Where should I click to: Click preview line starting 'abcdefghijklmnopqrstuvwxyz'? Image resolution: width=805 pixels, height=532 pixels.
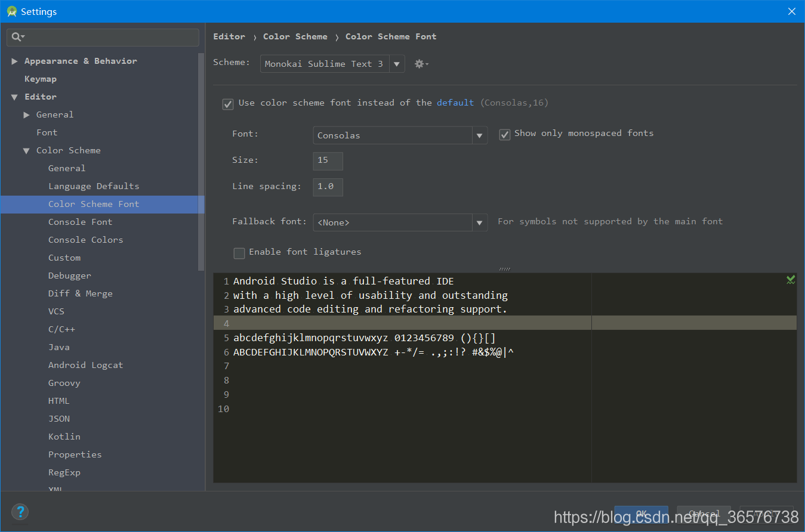[x=365, y=338]
